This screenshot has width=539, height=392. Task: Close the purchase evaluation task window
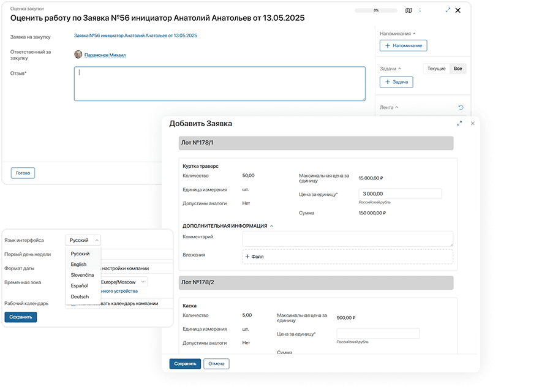coord(458,10)
